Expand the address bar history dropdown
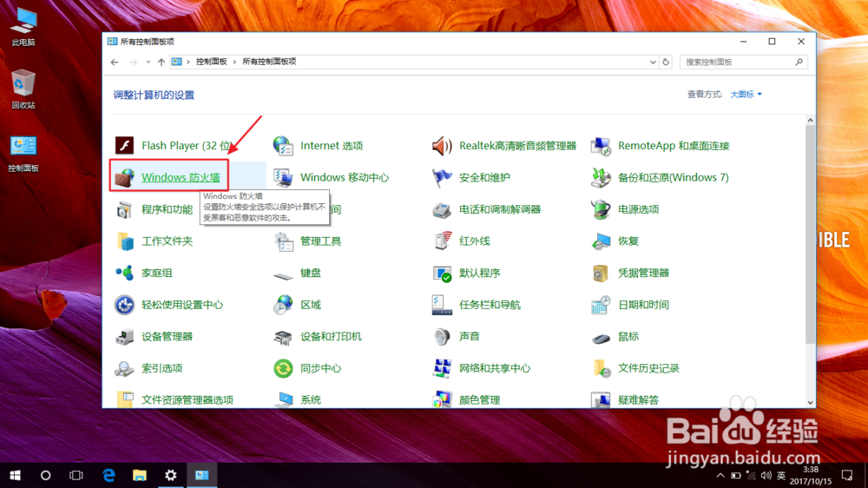Image resolution: width=868 pixels, height=488 pixels. click(x=653, y=62)
